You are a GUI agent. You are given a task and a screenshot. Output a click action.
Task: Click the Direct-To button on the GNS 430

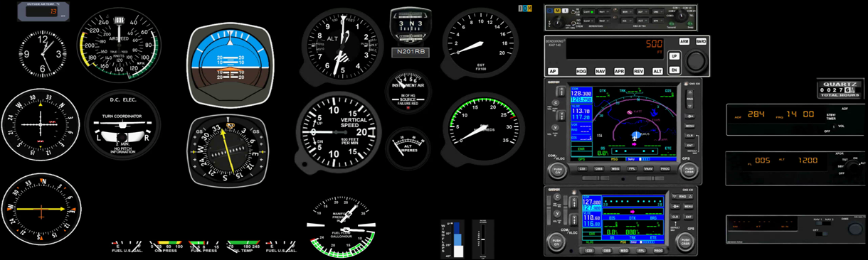click(675, 206)
